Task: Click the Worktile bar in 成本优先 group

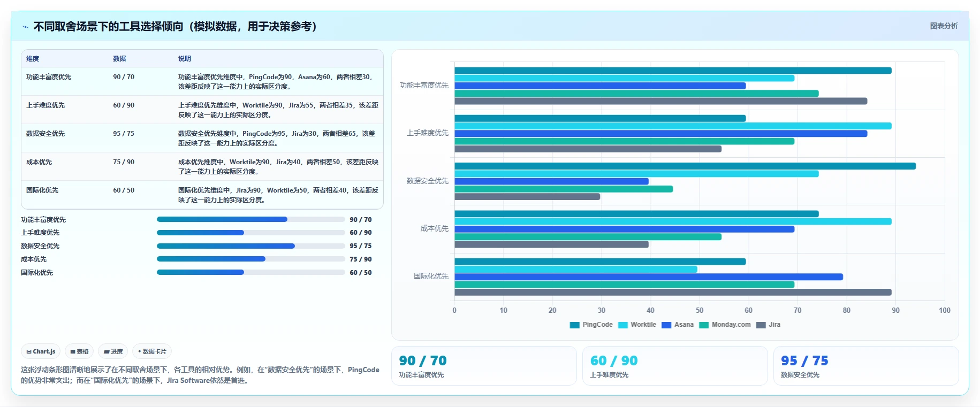Action: coord(673,221)
